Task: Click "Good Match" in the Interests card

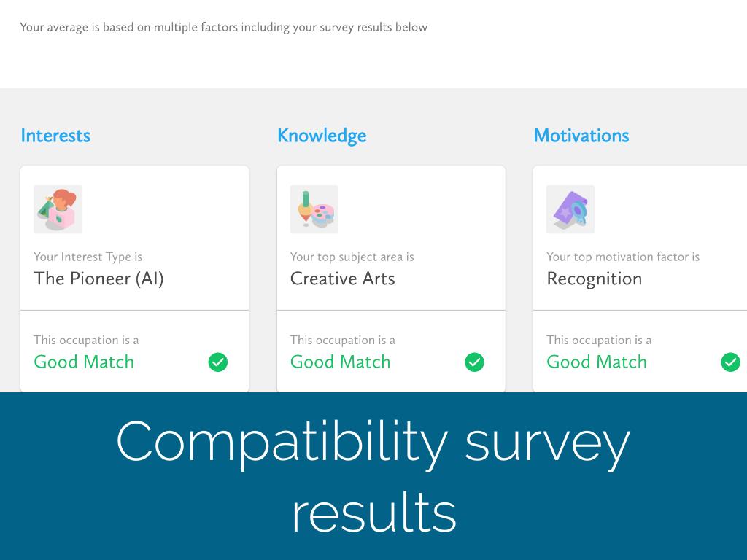Action: 84,362
